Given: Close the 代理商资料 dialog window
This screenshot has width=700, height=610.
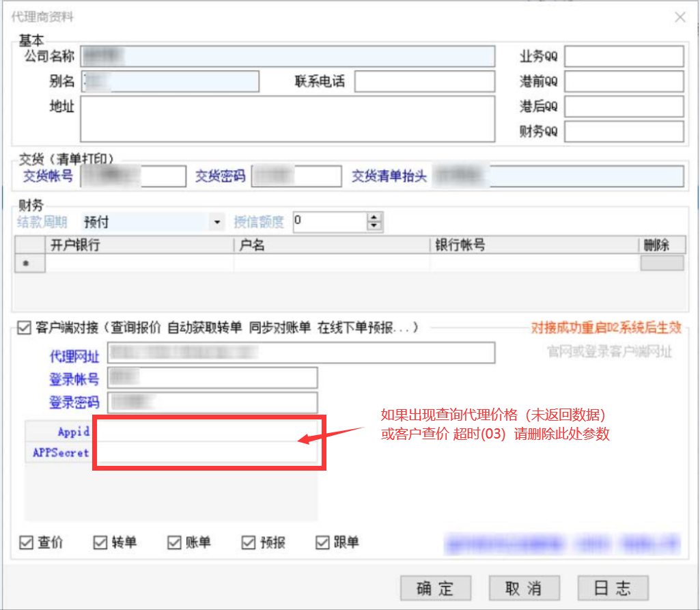Looking at the screenshot, I should [680, 18].
